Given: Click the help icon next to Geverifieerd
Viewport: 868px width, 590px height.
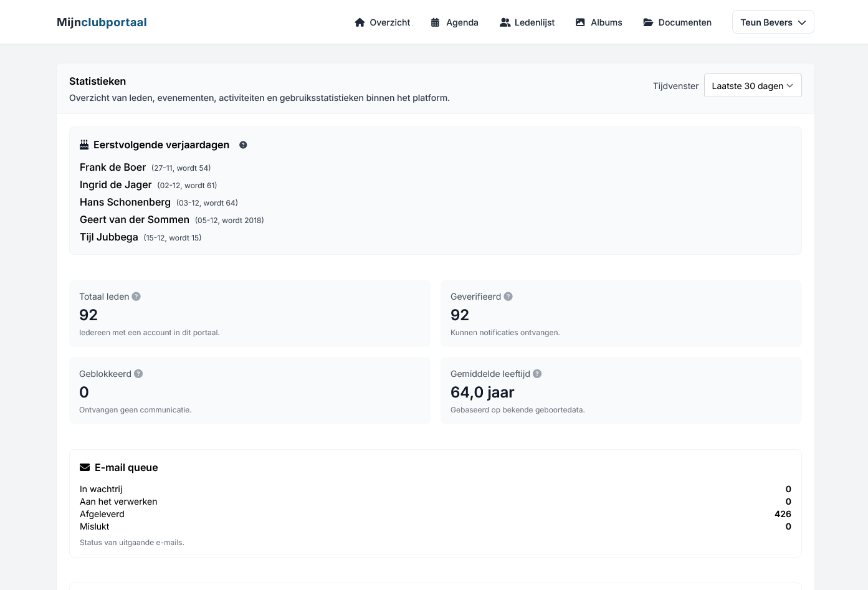Looking at the screenshot, I should [508, 296].
